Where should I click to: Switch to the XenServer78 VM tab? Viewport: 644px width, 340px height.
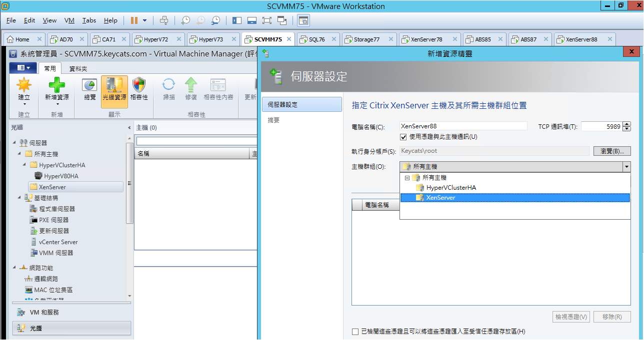click(426, 39)
